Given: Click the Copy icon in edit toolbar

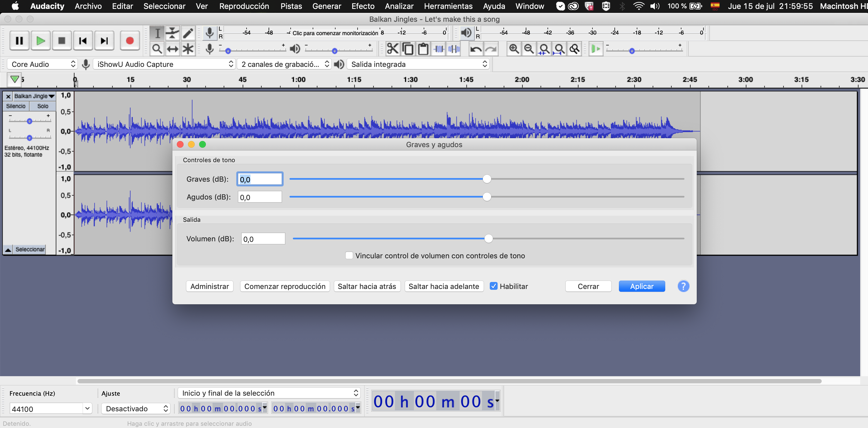Looking at the screenshot, I should [408, 49].
